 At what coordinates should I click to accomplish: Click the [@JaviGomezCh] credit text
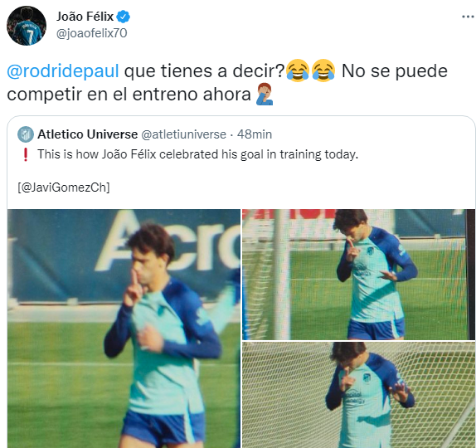point(64,187)
